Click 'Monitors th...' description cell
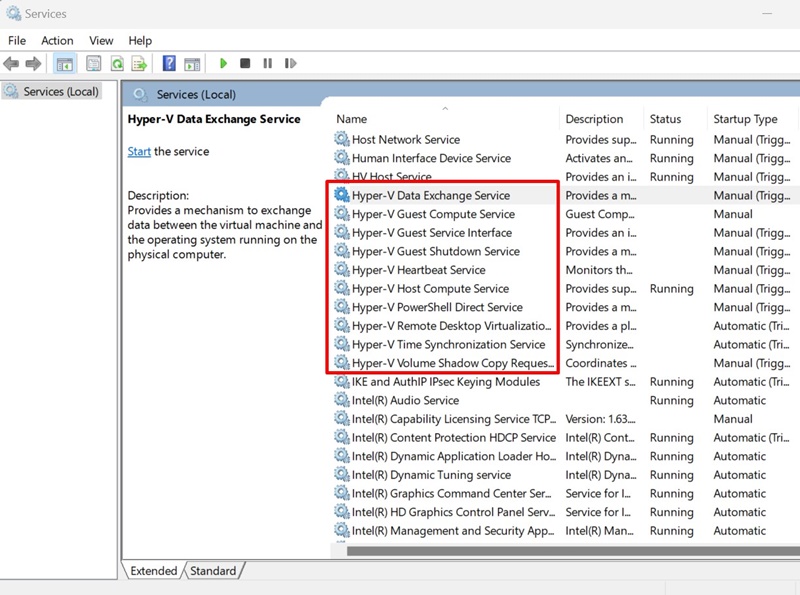 pyautogui.click(x=598, y=270)
